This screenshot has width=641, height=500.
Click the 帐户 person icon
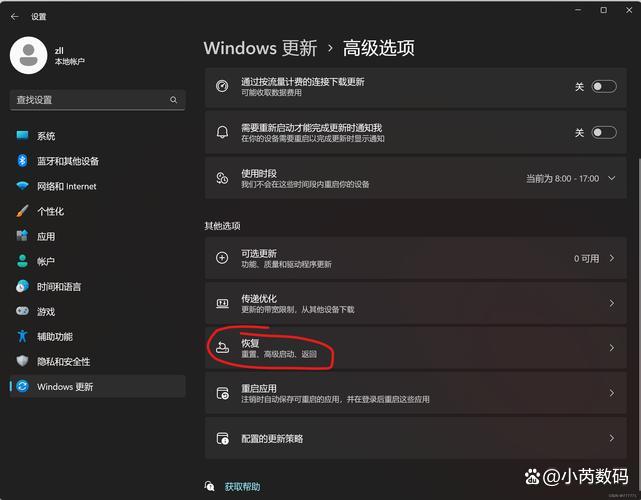22,261
